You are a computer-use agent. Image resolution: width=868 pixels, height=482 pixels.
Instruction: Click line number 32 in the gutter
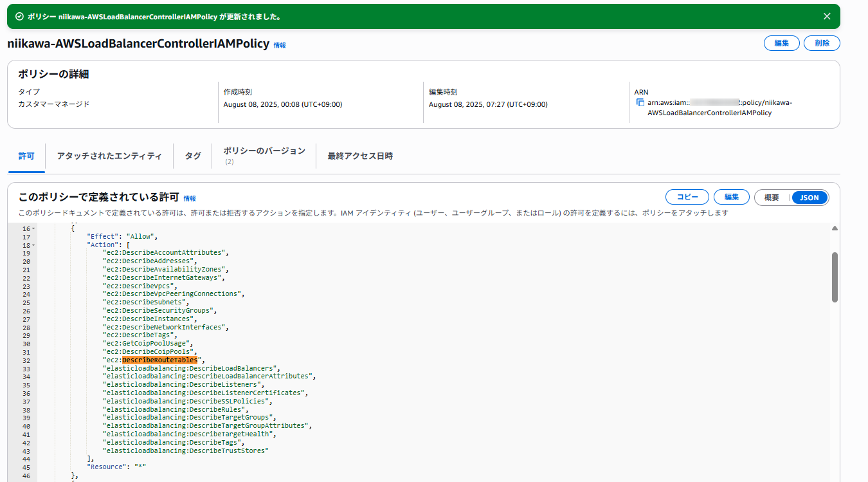coord(26,360)
